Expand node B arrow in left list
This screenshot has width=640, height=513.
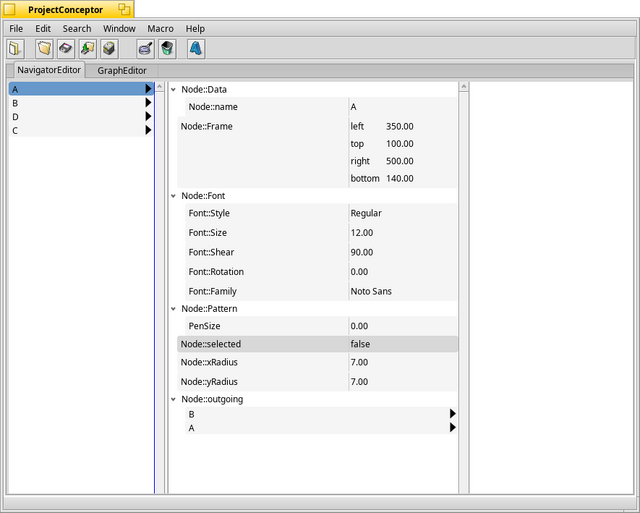[149, 102]
